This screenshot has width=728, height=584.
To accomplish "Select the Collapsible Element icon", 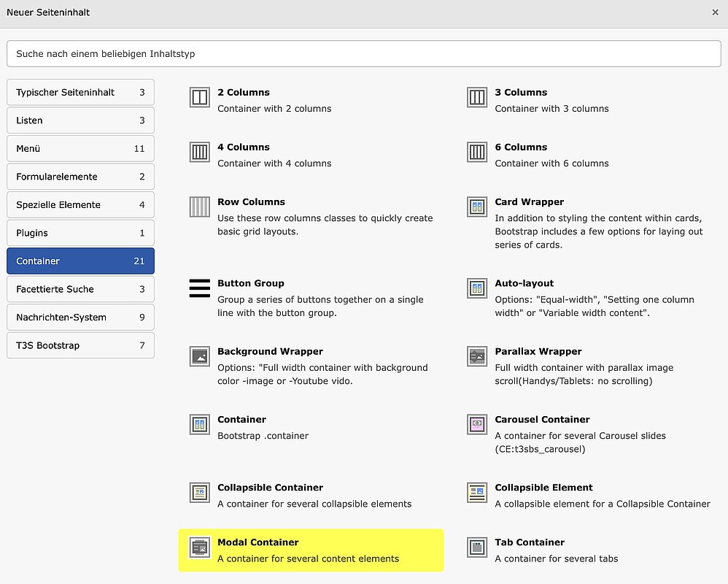I will coord(476,492).
